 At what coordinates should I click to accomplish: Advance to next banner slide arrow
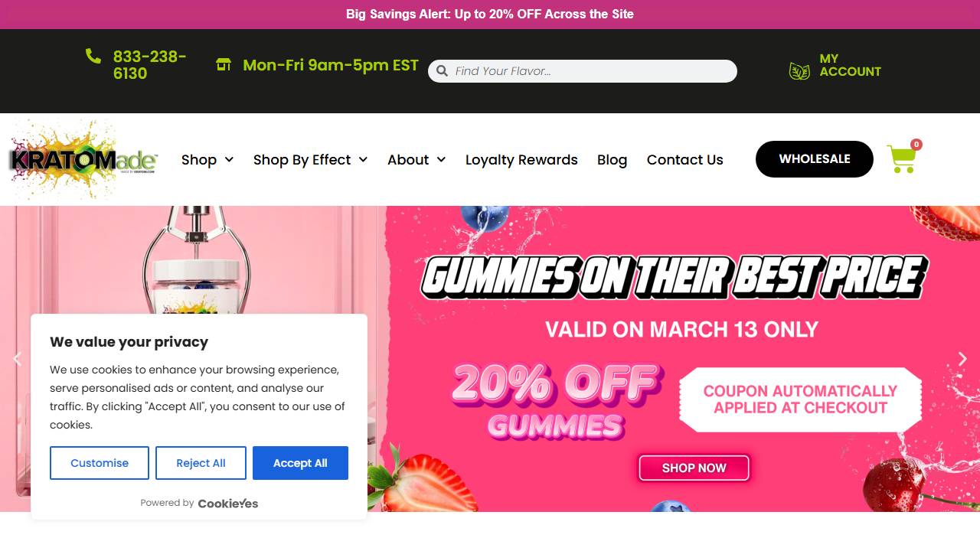point(962,359)
